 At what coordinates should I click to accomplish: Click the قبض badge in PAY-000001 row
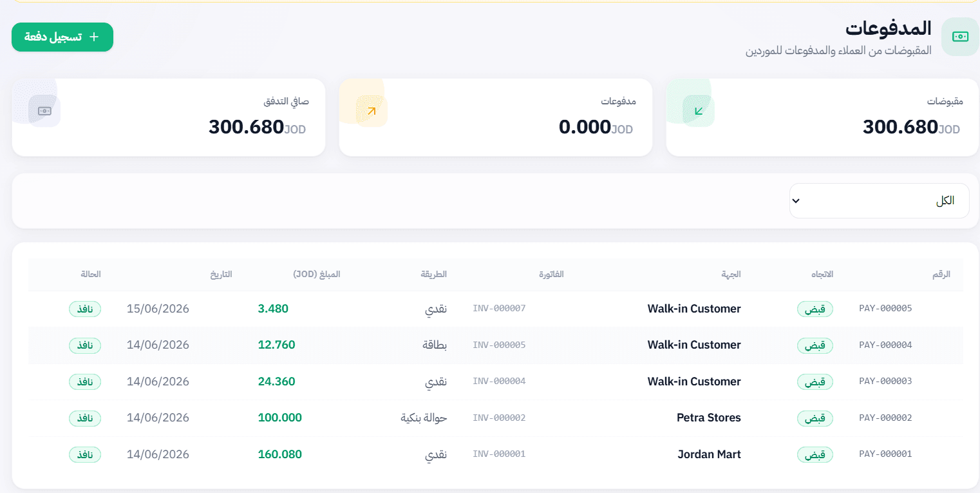pyautogui.click(x=815, y=455)
